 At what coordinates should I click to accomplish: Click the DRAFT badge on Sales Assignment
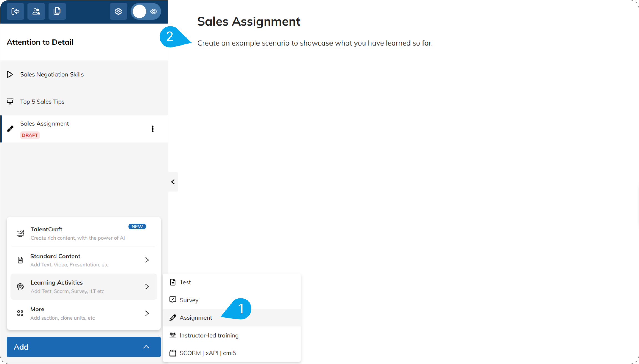point(30,135)
